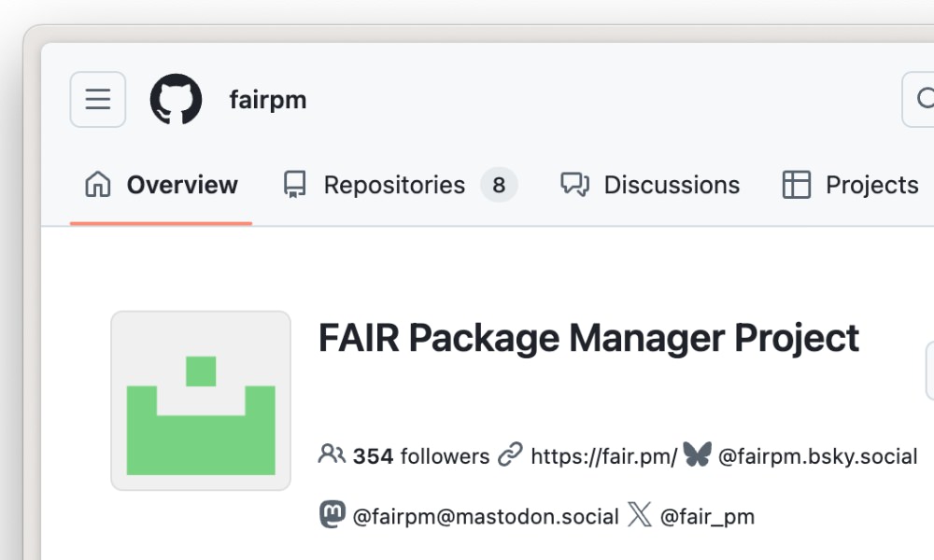934x560 pixels.
Task: Click the Bluesky butterfly icon
Action: (x=696, y=455)
